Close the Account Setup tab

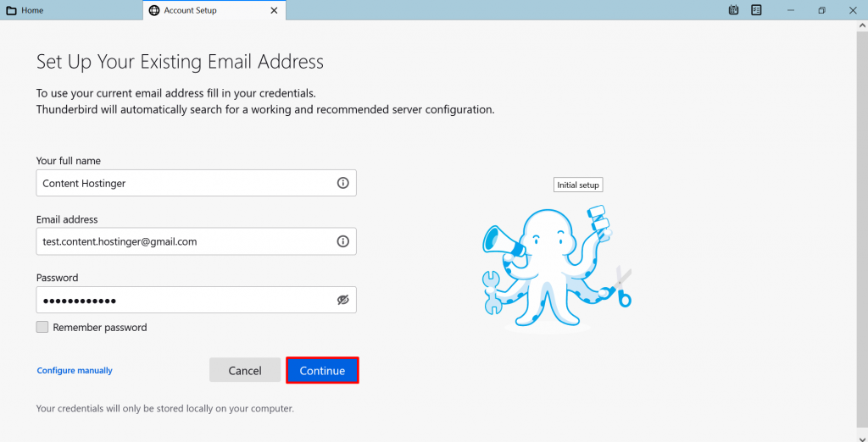pyautogui.click(x=274, y=11)
